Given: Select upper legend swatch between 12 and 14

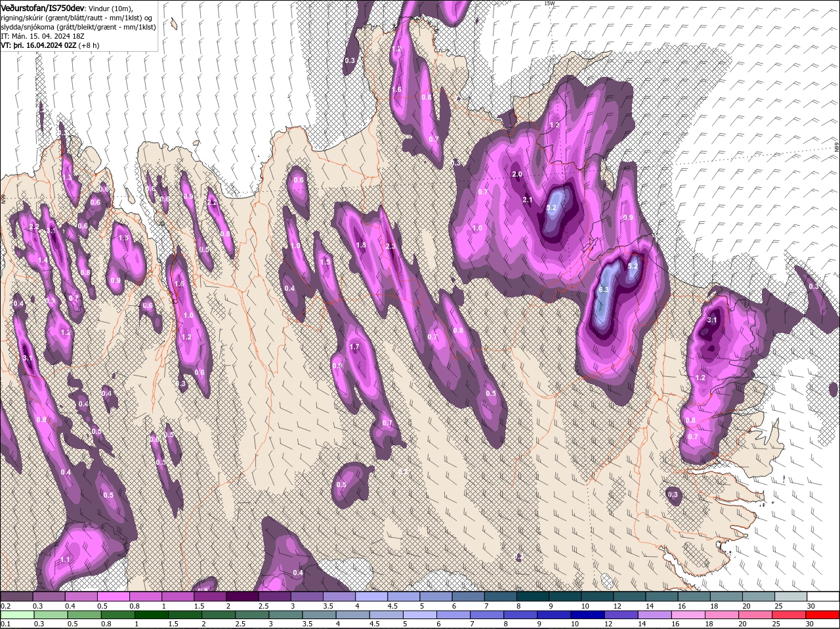Looking at the screenshot, I should coord(629,596).
